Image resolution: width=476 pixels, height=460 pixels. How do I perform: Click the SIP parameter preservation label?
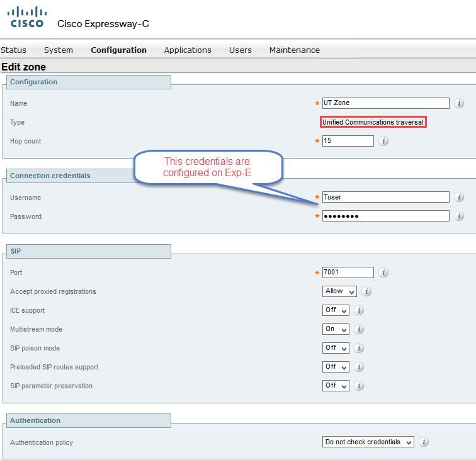click(51, 386)
